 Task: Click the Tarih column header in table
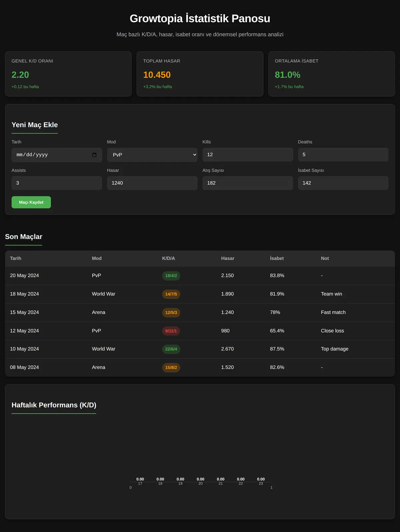(16, 259)
